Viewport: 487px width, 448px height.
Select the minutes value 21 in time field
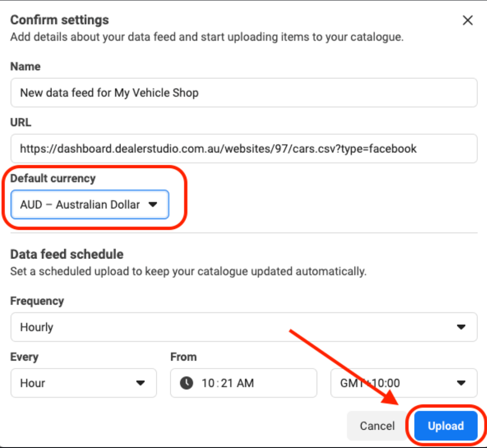[227, 383]
